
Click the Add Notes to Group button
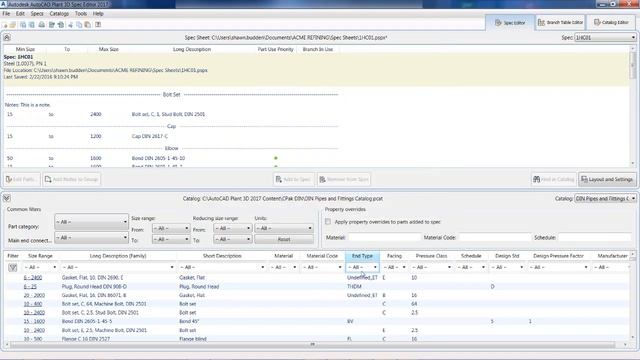(71, 179)
